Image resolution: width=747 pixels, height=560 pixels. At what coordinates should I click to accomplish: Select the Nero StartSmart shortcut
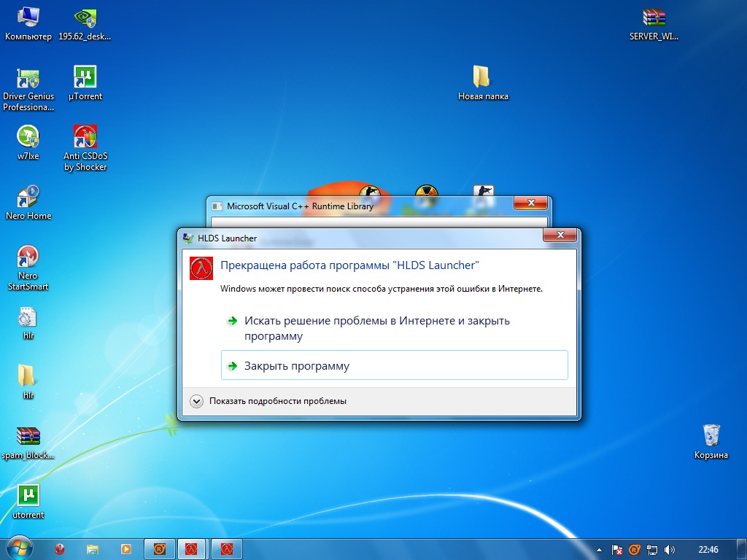[x=28, y=268]
